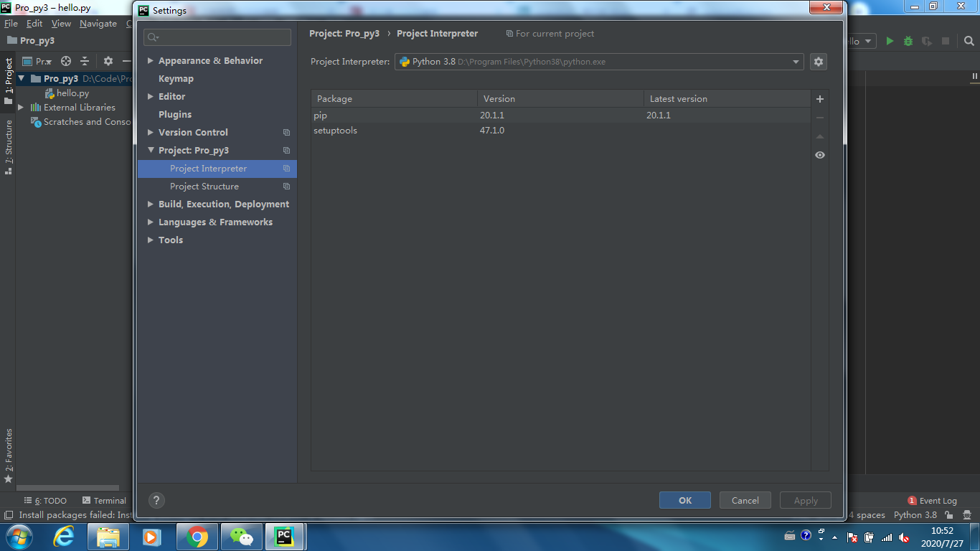Click the upgrade package up-arrow icon
This screenshot has width=980, height=551.
pyautogui.click(x=820, y=136)
